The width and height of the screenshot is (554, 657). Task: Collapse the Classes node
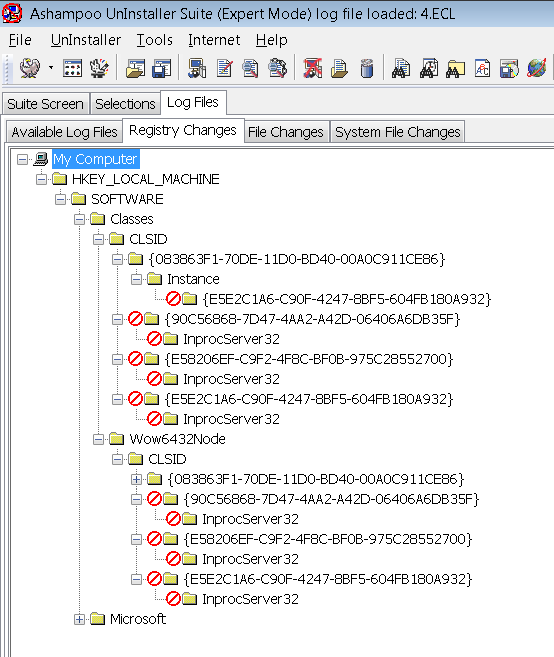pyautogui.click(x=79, y=219)
